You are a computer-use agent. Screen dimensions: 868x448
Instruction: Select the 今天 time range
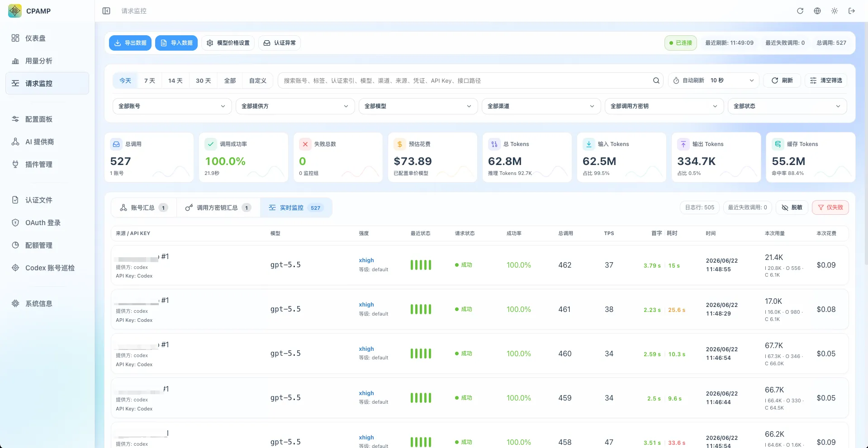point(125,80)
